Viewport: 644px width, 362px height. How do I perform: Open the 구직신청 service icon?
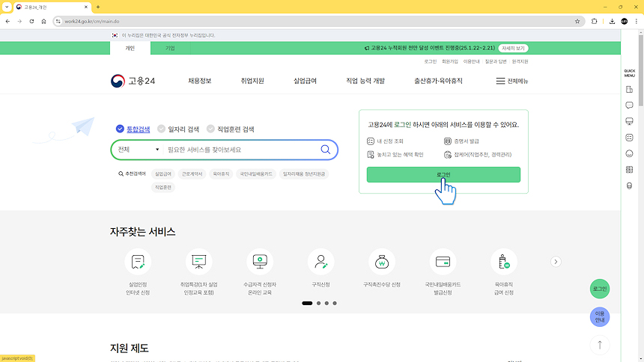321,262
